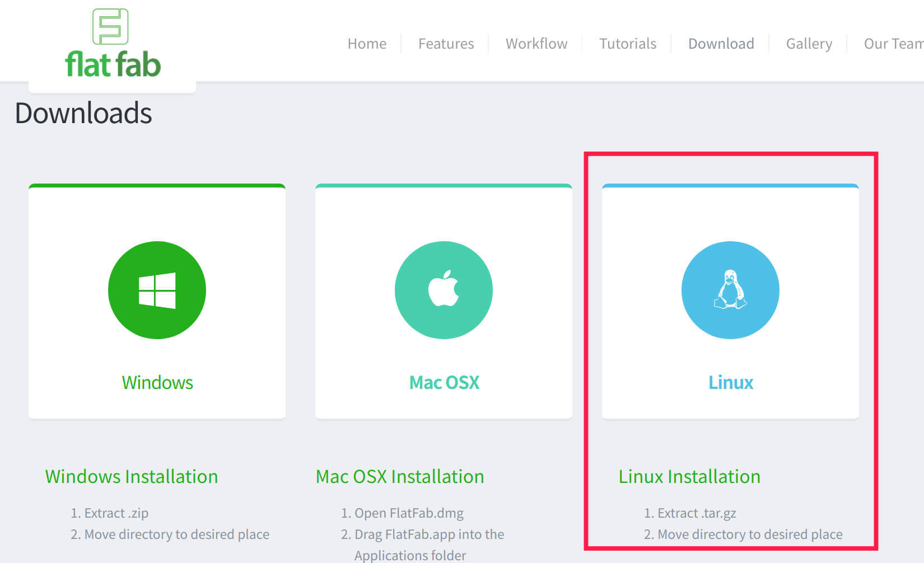Open the Gallery page
The height and width of the screenshot is (563, 924).
click(809, 44)
